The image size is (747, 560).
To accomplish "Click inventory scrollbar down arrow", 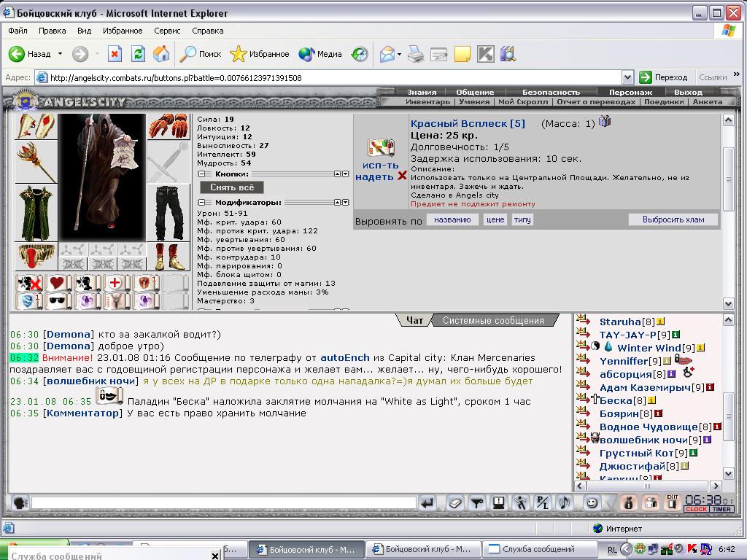I will (729, 303).
